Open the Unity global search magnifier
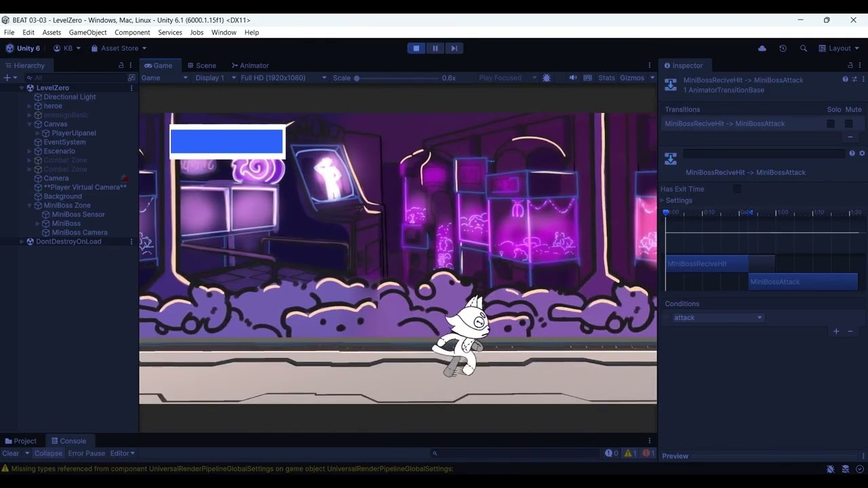 [804, 48]
